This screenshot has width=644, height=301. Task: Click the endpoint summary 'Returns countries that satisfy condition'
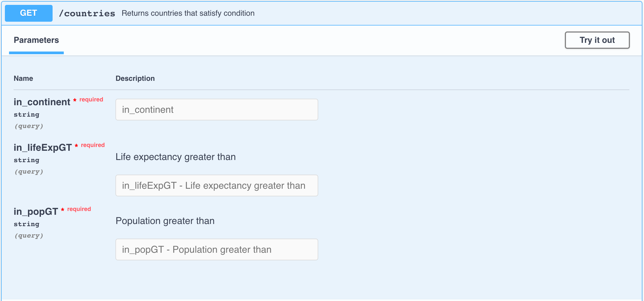[188, 13]
